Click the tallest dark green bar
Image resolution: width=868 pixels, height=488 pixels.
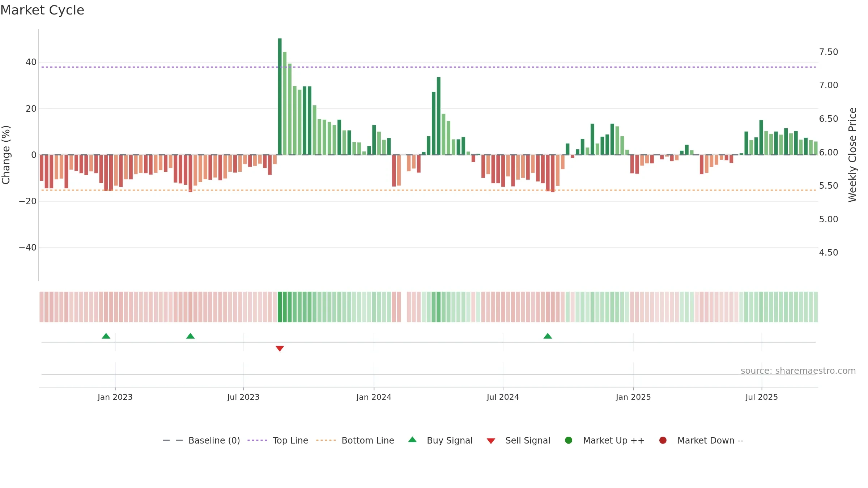tap(280, 97)
